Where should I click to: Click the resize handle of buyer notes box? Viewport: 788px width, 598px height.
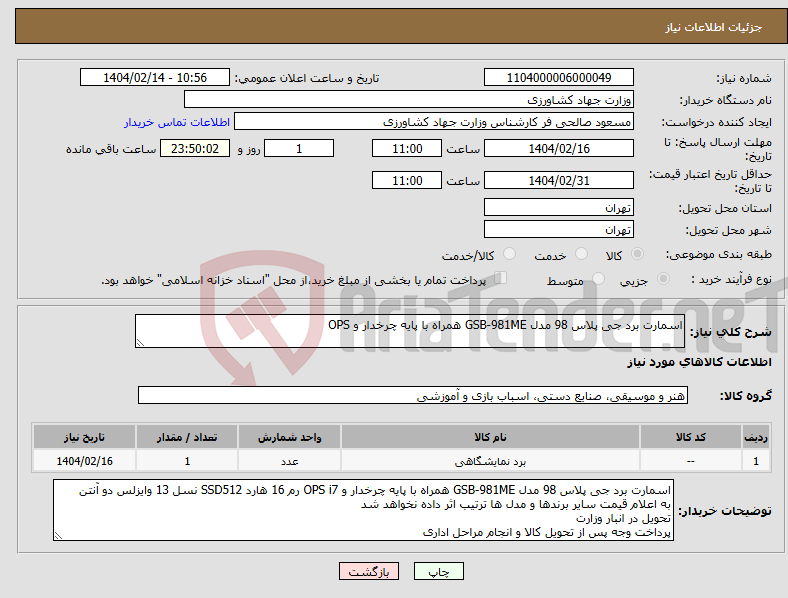[x=58, y=536]
